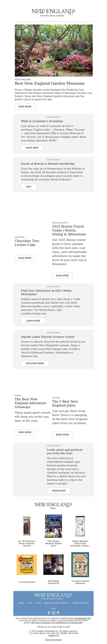
Task: Open the View web version link
Action: click(53, 640)
